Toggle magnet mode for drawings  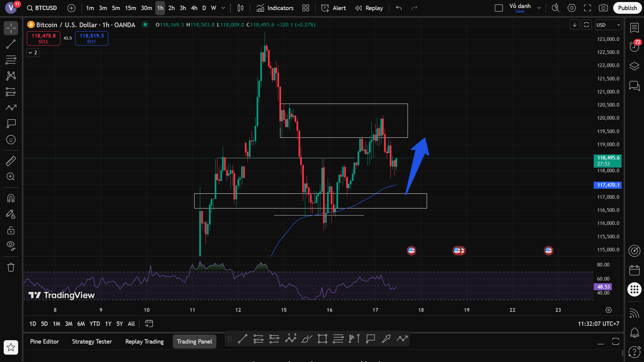11,198
